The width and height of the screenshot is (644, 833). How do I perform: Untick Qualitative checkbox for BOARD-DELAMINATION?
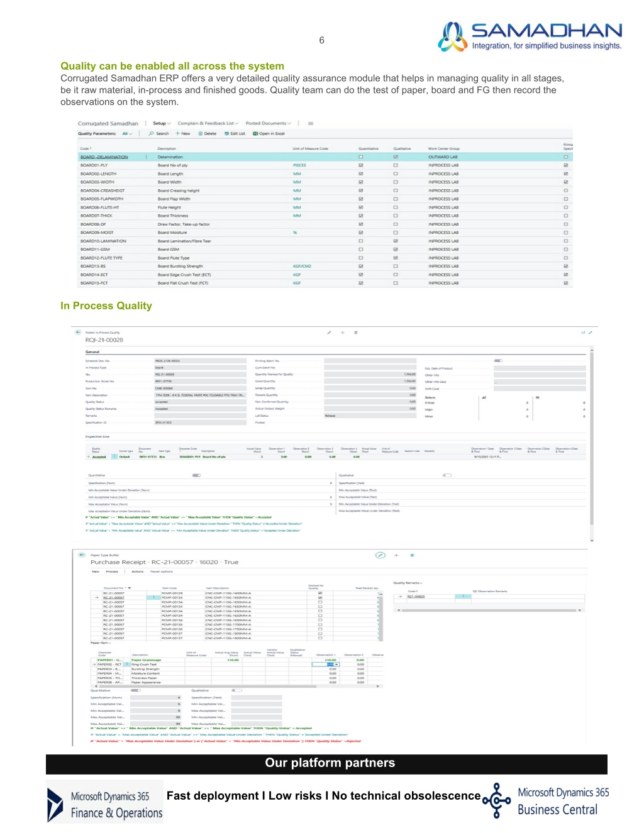point(396,157)
